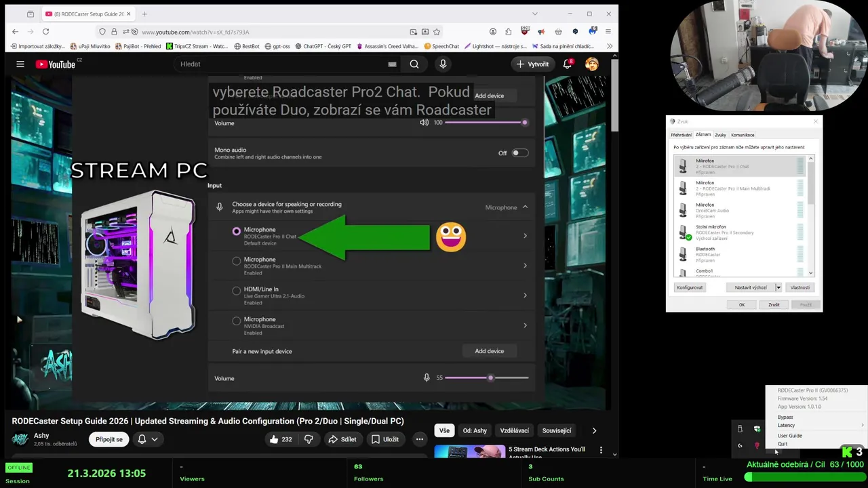Image resolution: width=868 pixels, height=488 pixels.
Task: Save the video with Uložit
Action: click(x=384, y=439)
